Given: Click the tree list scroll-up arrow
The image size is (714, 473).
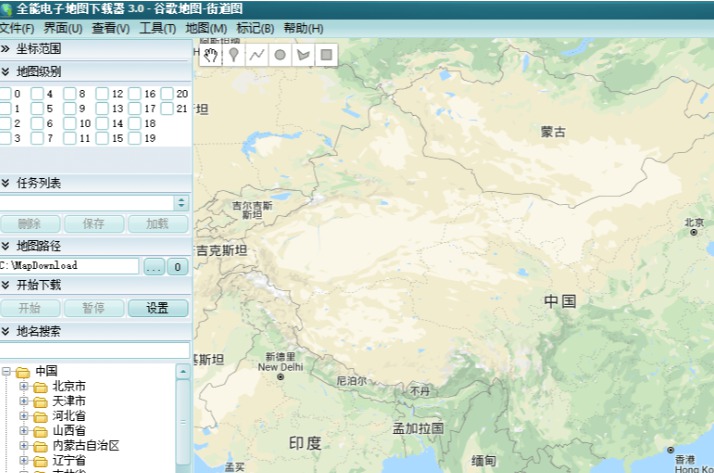Looking at the screenshot, I should click(x=183, y=371).
